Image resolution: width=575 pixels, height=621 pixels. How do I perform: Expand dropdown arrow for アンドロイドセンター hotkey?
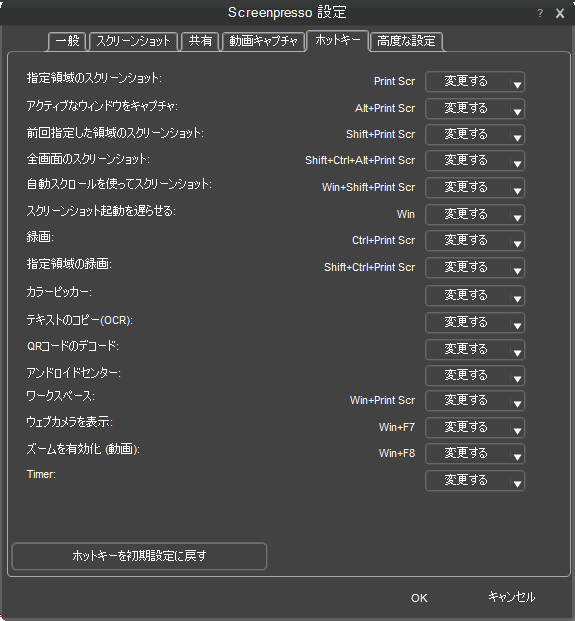pyautogui.click(x=517, y=379)
